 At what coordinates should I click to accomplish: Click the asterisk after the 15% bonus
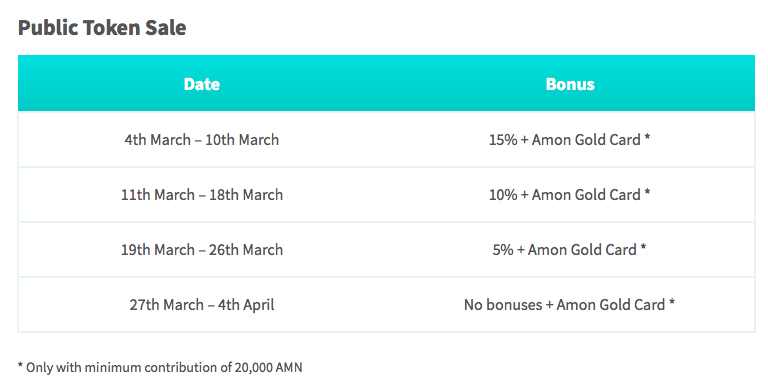[647, 138]
